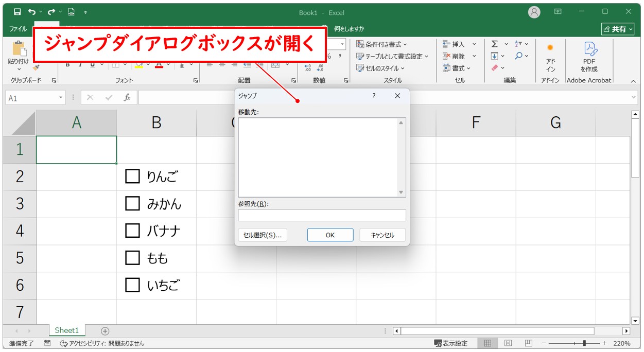Click OK in ジャンプ dialog
The width and height of the screenshot is (644, 352).
tap(330, 235)
